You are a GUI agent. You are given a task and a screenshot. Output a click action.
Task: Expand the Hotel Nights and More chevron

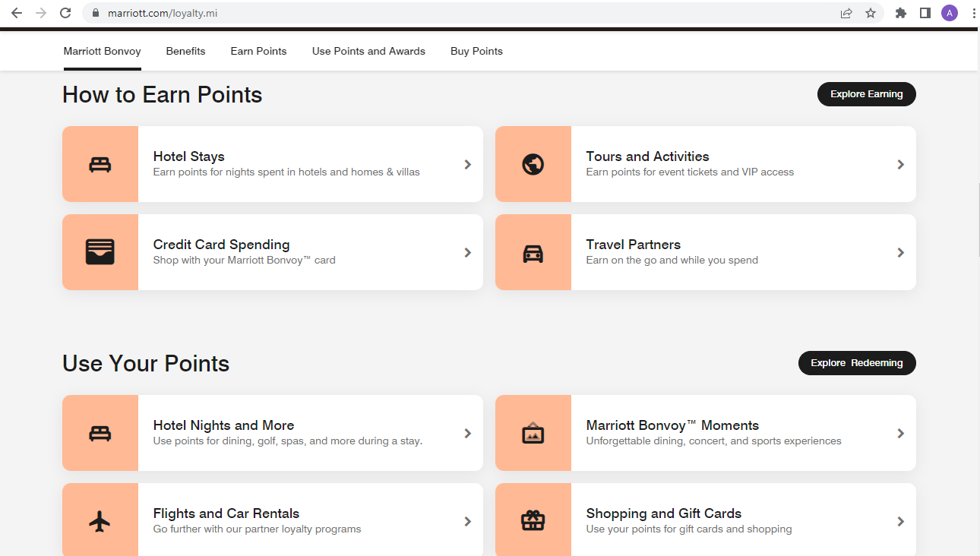[468, 433]
